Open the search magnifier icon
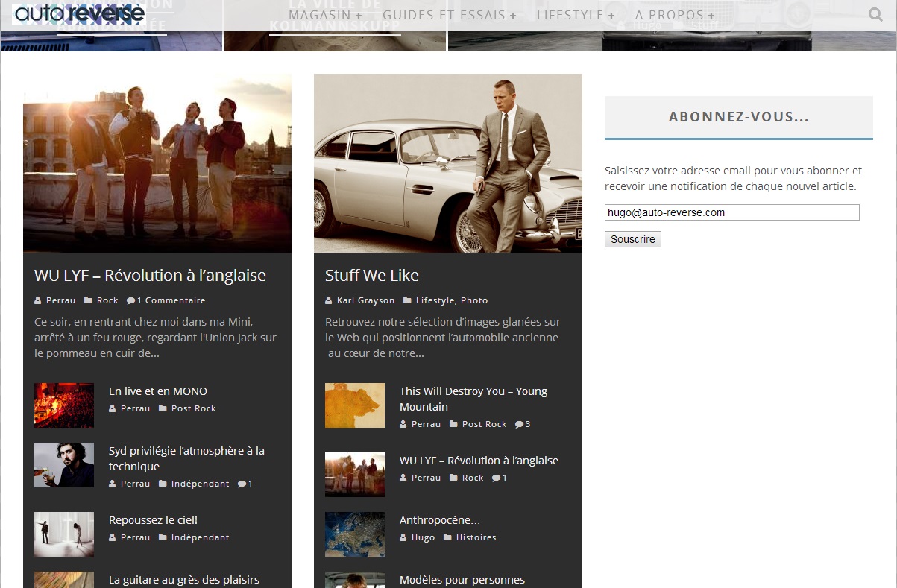 tap(875, 14)
